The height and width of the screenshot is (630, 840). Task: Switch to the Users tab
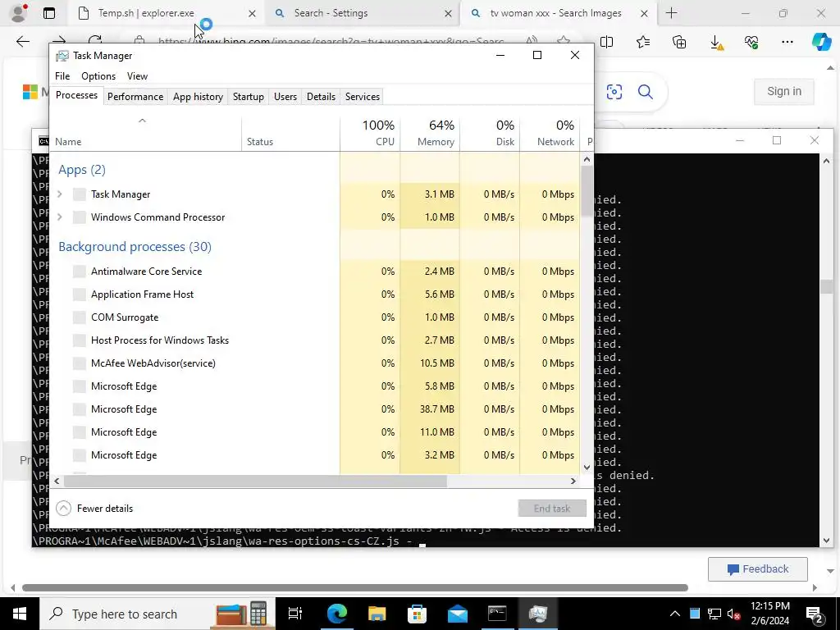pos(285,97)
